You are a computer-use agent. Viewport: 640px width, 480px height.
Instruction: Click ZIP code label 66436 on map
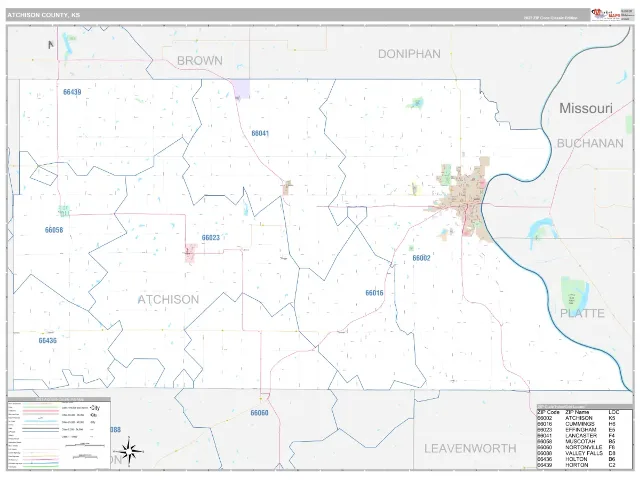pyautogui.click(x=48, y=340)
